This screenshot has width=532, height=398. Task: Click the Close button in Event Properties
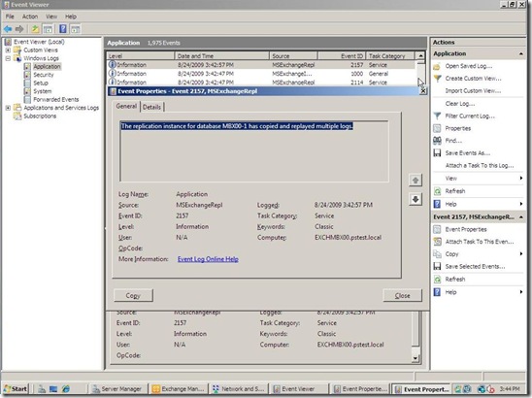coord(402,295)
